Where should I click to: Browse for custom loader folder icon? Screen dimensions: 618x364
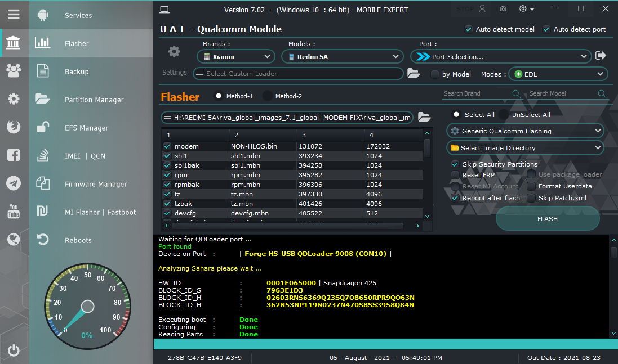coord(414,73)
